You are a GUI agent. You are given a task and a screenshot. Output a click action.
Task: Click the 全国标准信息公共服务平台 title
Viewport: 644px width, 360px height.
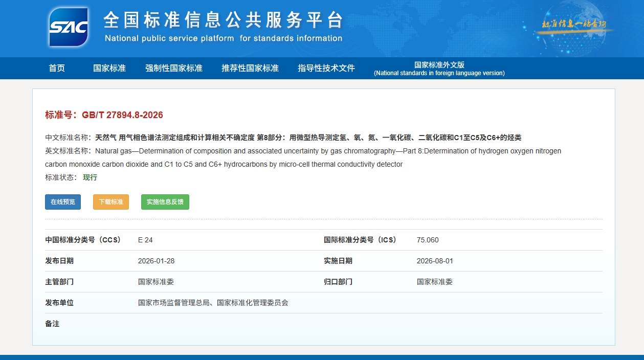223,20
